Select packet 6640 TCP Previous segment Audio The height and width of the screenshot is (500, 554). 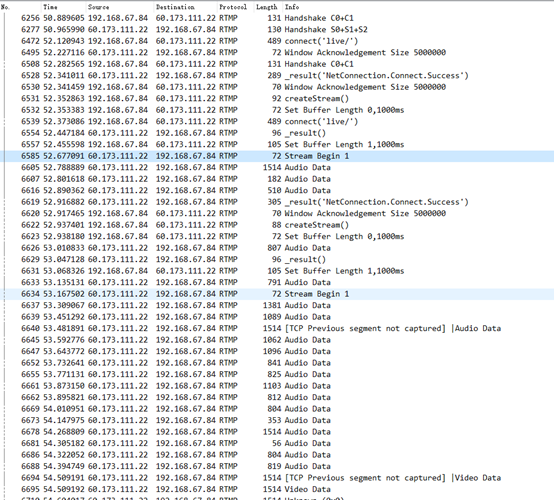coord(277,328)
